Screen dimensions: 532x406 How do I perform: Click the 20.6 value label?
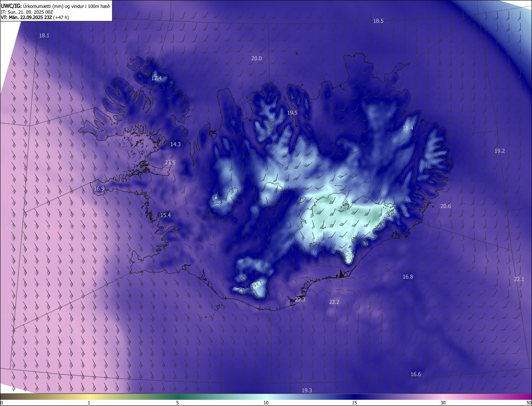coord(446,206)
